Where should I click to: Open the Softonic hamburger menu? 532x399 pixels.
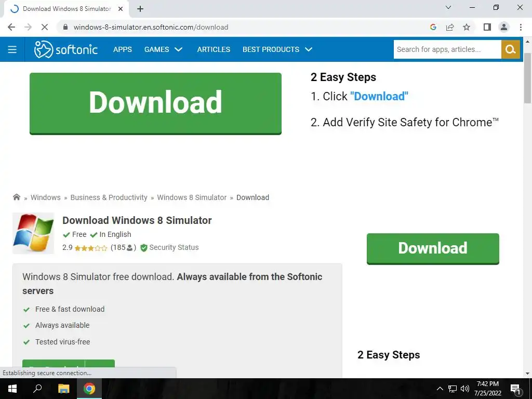tap(12, 49)
